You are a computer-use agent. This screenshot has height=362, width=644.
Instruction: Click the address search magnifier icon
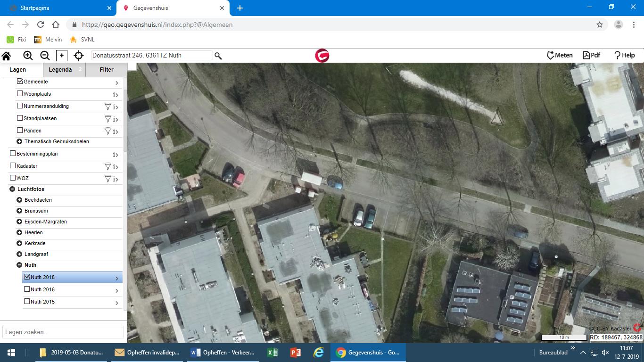click(218, 56)
